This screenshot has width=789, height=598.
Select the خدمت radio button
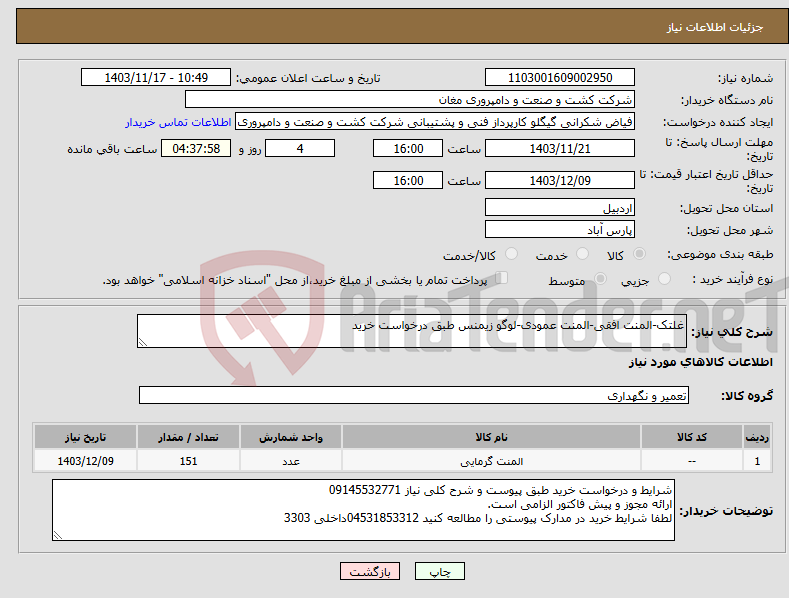[x=582, y=254]
